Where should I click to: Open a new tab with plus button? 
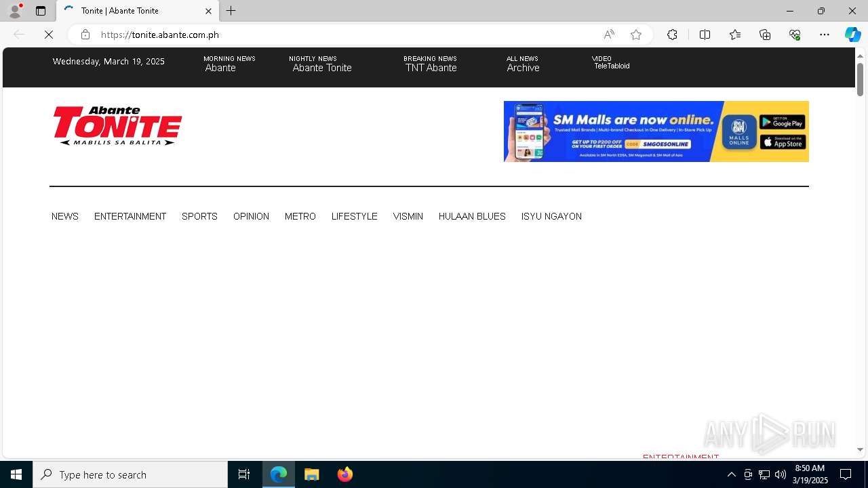(x=231, y=11)
